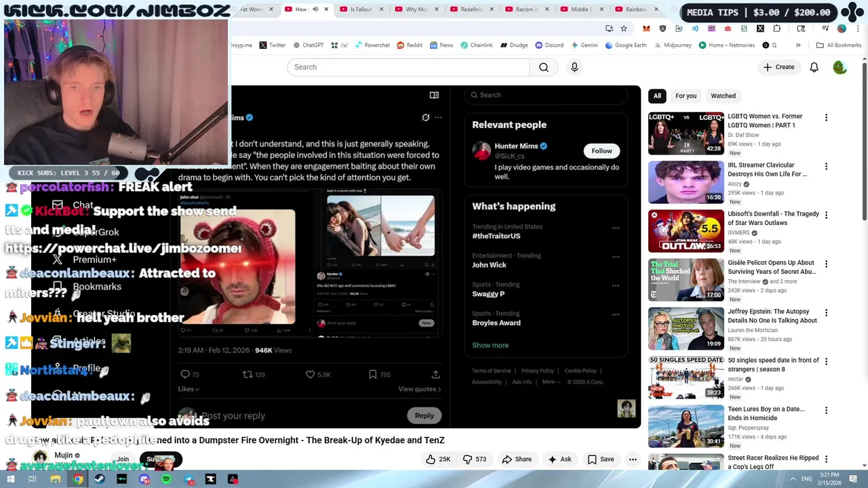Viewport: 868px width, 488px height.
Task: Open YouTube notifications bell
Action: [814, 67]
